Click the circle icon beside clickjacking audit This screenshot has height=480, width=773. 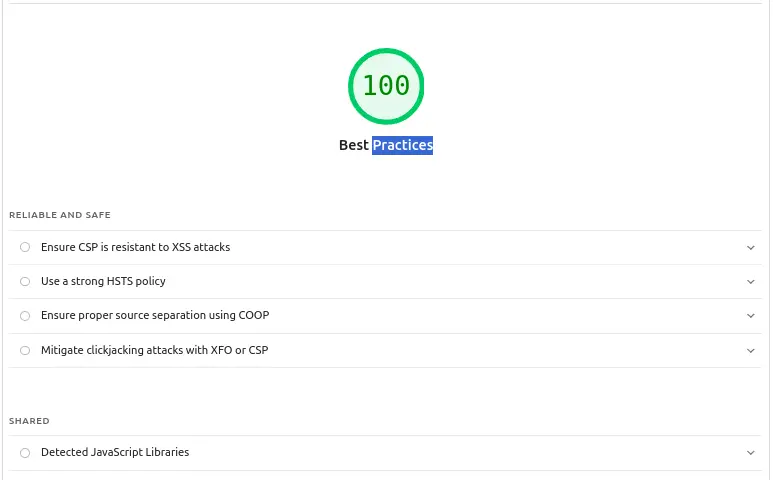coord(25,350)
